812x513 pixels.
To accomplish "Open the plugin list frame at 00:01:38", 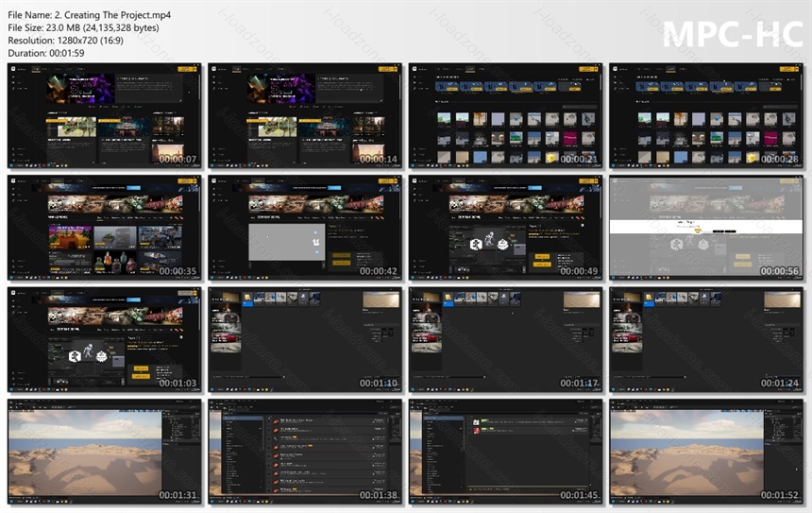I will pyautogui.click(x=305, y=452).
